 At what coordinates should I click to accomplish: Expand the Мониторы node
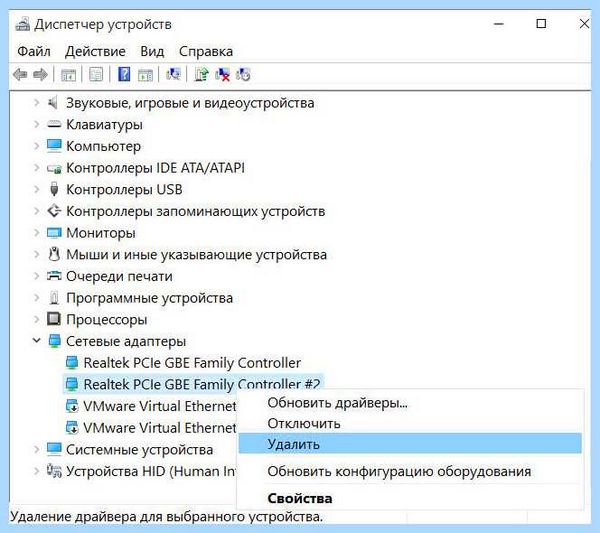coord(36,233)
